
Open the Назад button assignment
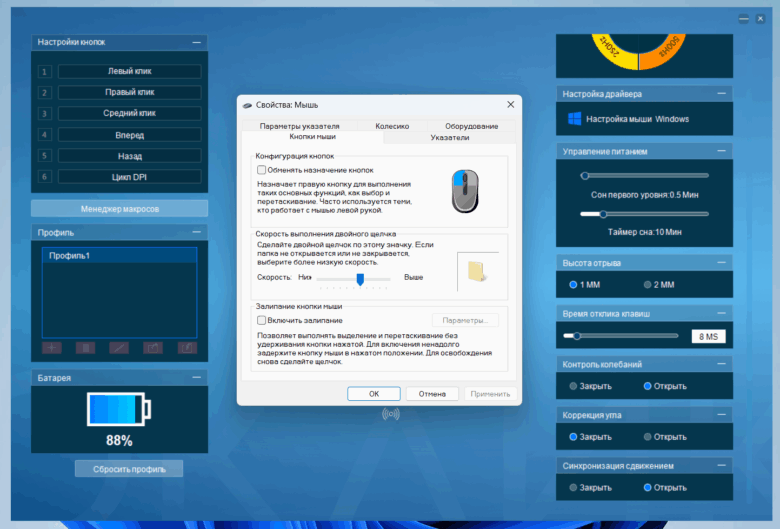pos(130,156)
